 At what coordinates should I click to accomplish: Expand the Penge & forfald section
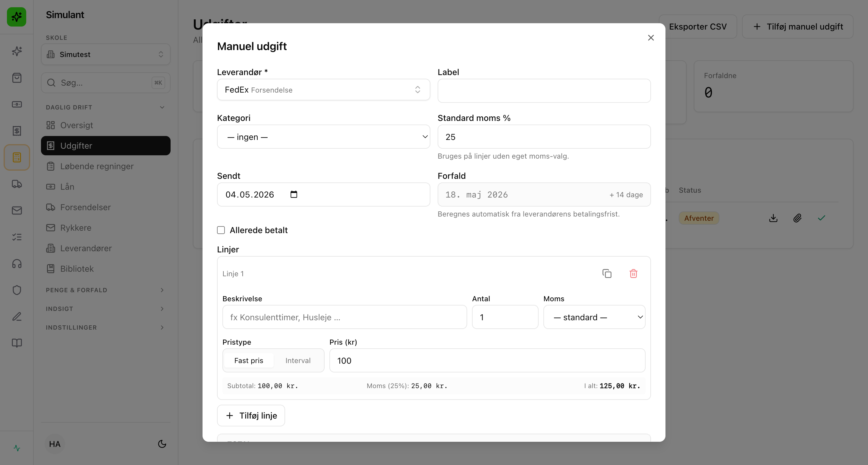click(x=106, y=290)
